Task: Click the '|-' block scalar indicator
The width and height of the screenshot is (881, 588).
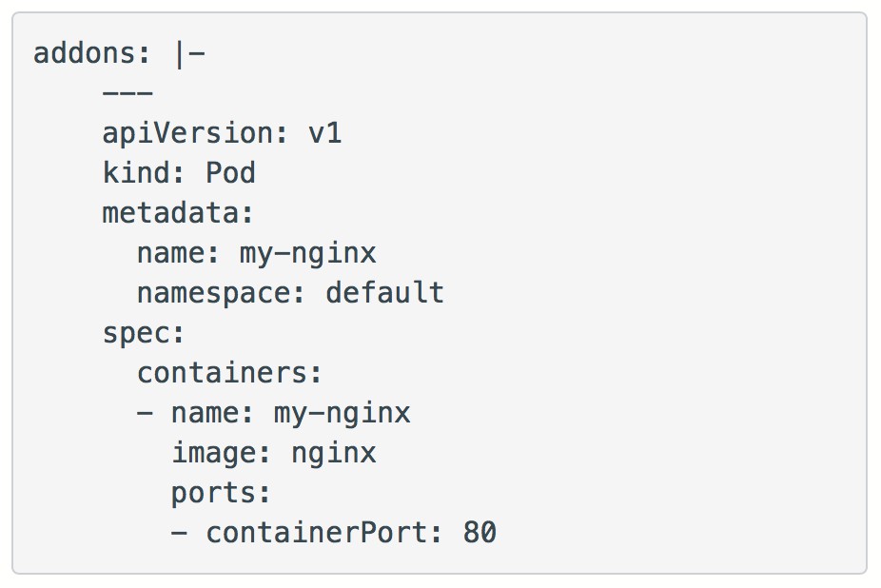Action: tap(190, 54)
